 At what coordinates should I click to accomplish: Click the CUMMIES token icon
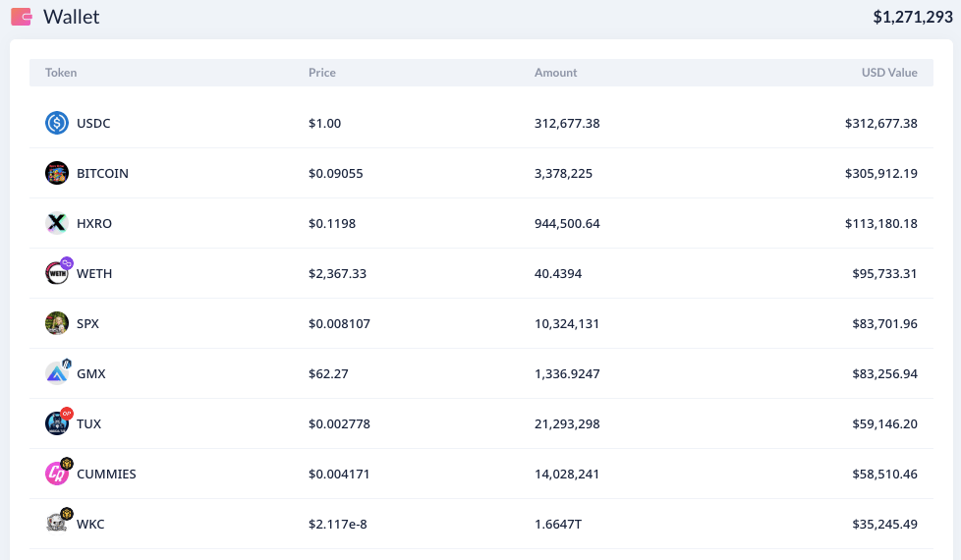pos(58,472)
